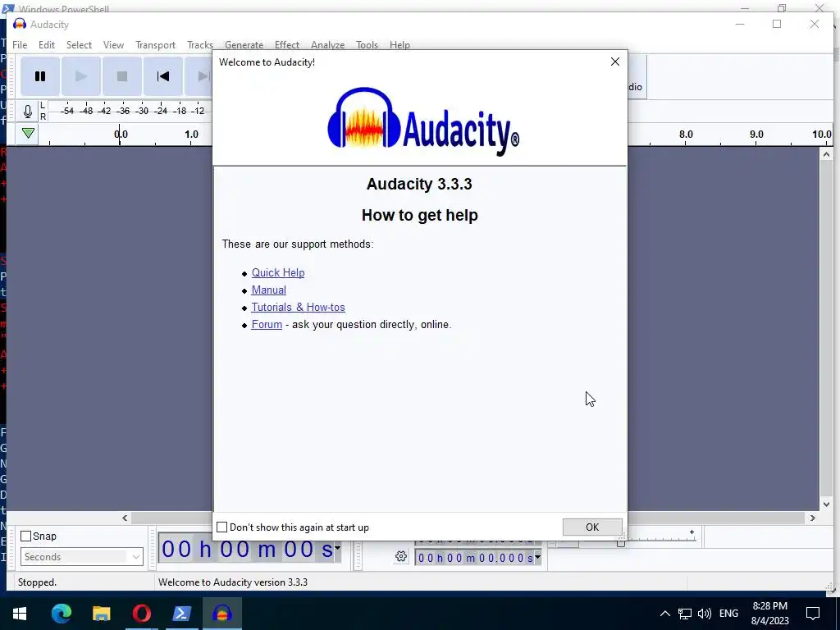This screenshot has width=840, height=630.
Task: Open the Tutorials & How-tos link
Action: coord(298,307)
